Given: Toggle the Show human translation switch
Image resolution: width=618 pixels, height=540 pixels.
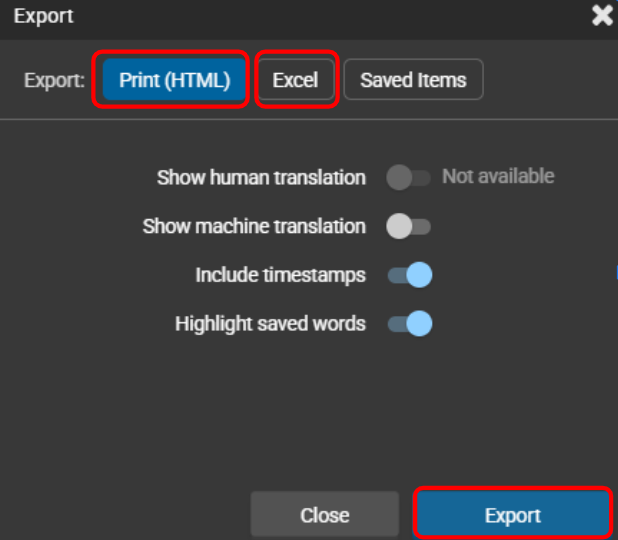Looking at the screenshot, I should pos(408,178).
